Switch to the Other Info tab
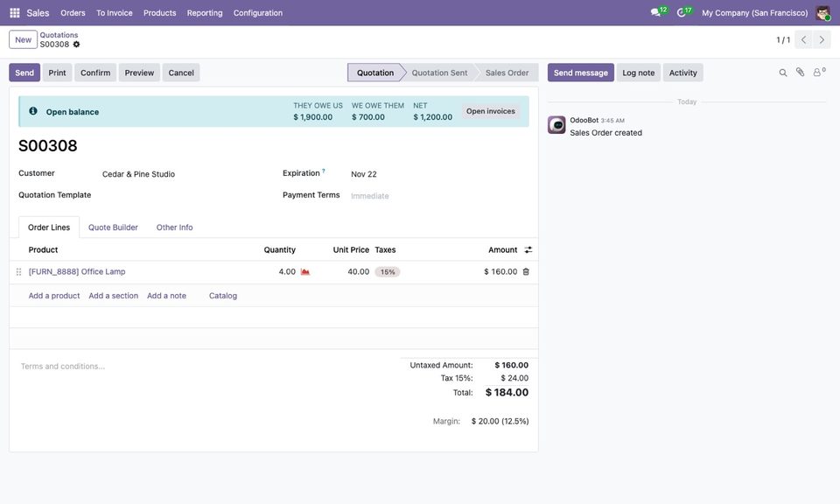Viewport: 840px width, 504px height. [x=175, y=227]
